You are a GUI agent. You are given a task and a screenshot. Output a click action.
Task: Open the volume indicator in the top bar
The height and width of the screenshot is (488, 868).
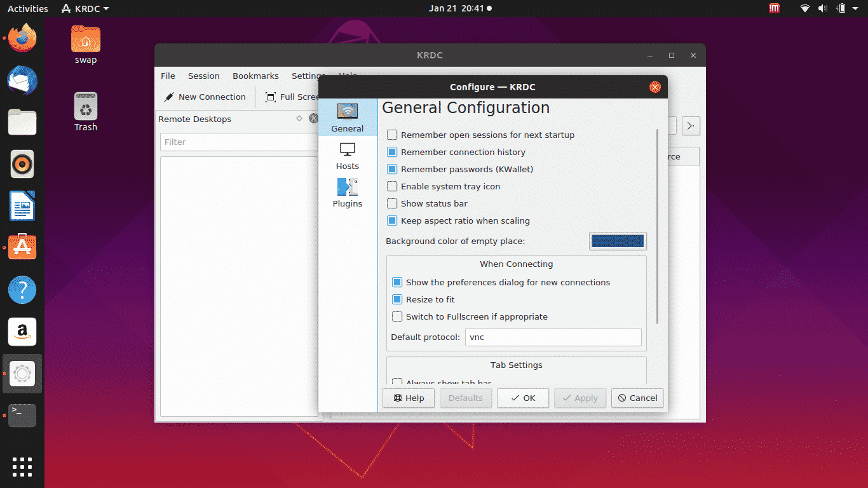[x=823, y=8]
